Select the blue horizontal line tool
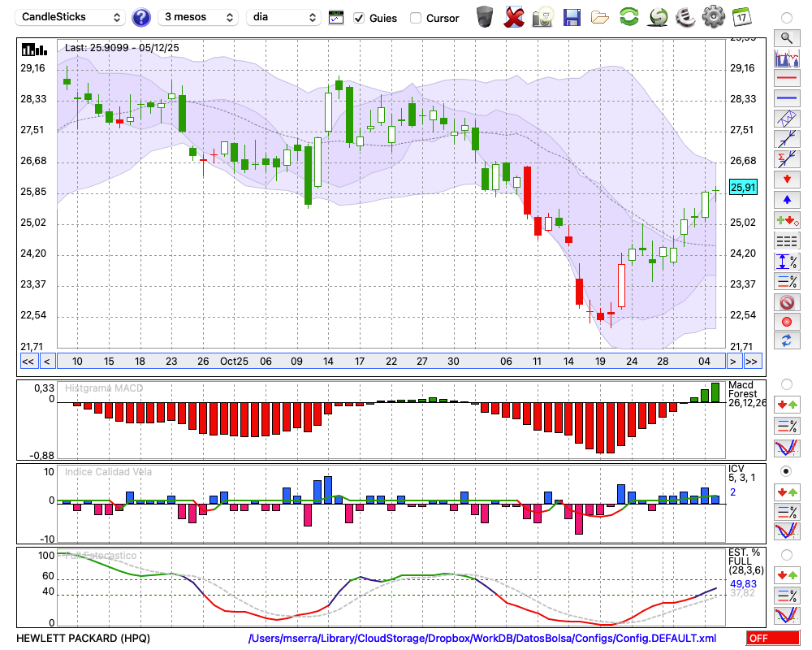 pyautogui.click(x=787, y=98)
